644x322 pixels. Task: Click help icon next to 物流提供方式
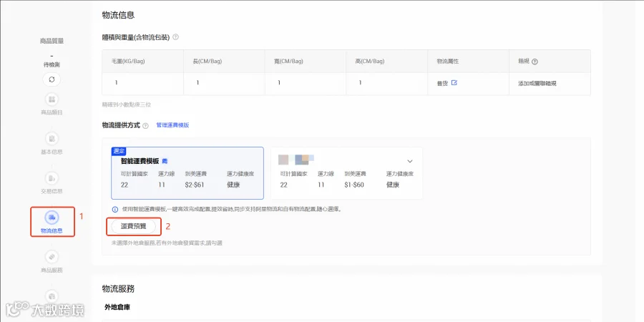tap(145, 126)
